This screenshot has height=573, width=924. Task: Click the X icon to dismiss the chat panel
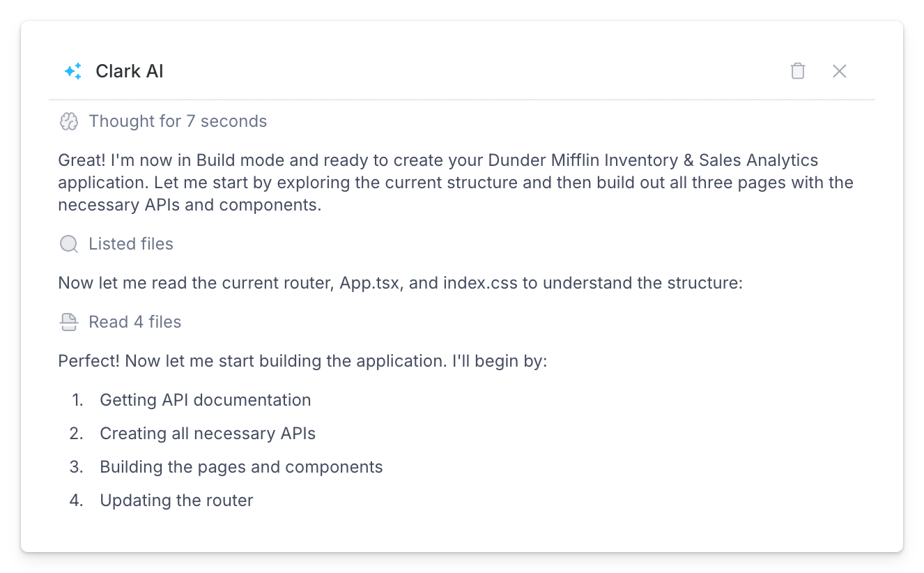840,70
